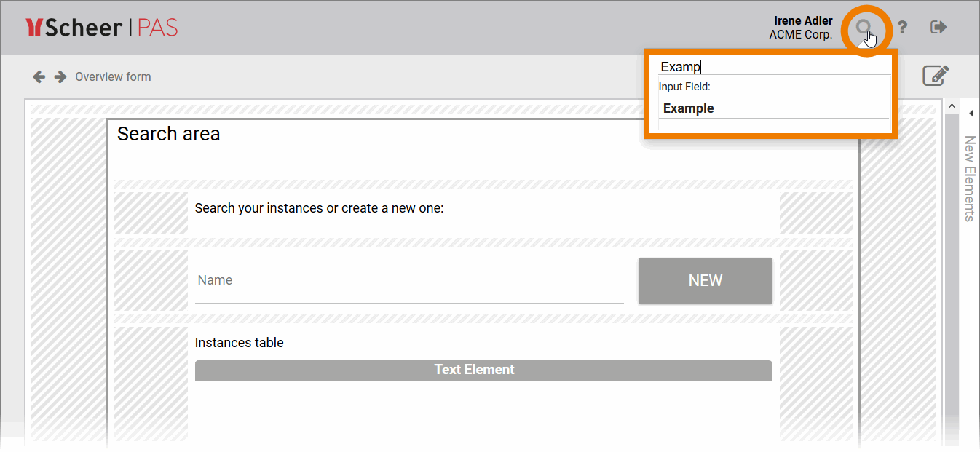The height and width of the screenshot is (452, 980).
Task: Click the scrollbar up arrow
Action: [951, 107]
